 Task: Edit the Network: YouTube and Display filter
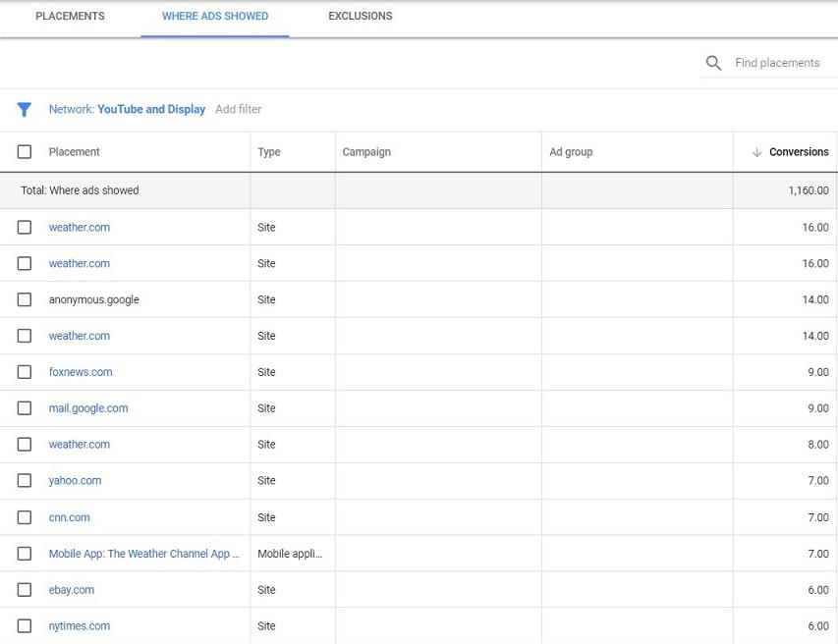click(127, 109)
